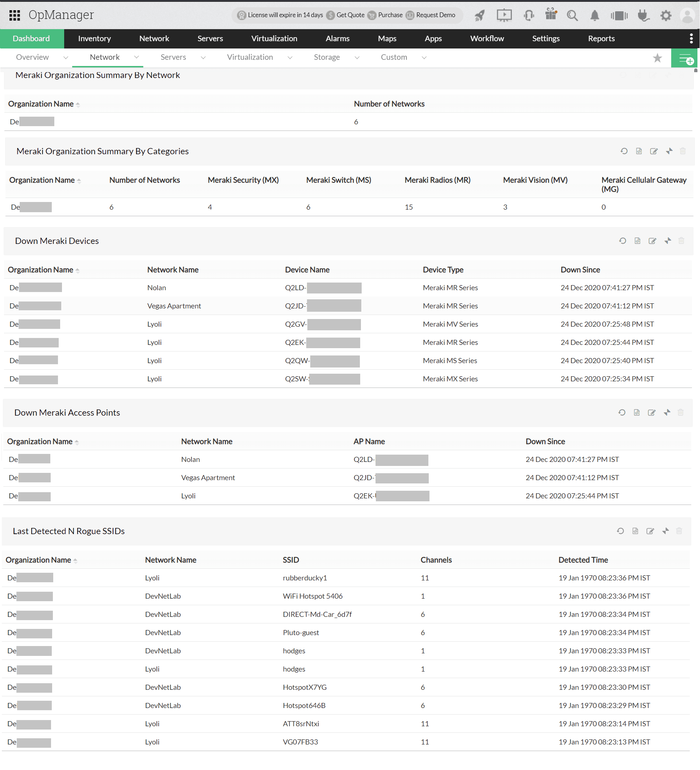
Task: Click the Request Demo link
Action: coord(435,15)
